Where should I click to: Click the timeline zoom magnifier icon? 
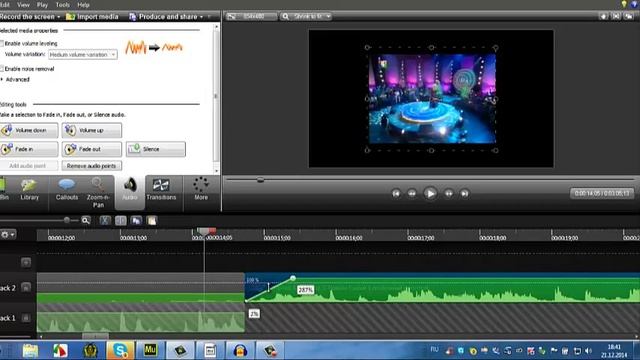[x=86, y=220]
